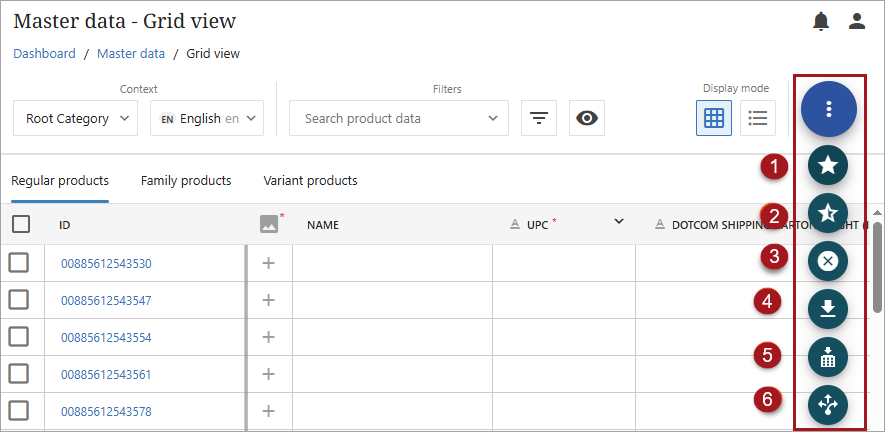The width and height of the screenshot is (885, 432).
Task: Switch to the Family products tab
Action: coord(186,181)
